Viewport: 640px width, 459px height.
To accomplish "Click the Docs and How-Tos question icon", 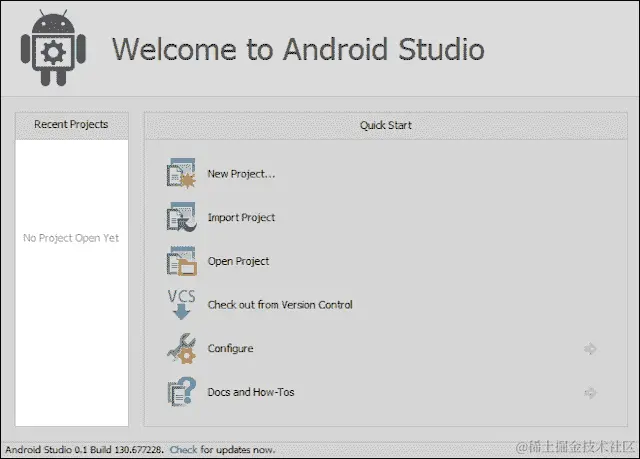I will pos(182,392).
